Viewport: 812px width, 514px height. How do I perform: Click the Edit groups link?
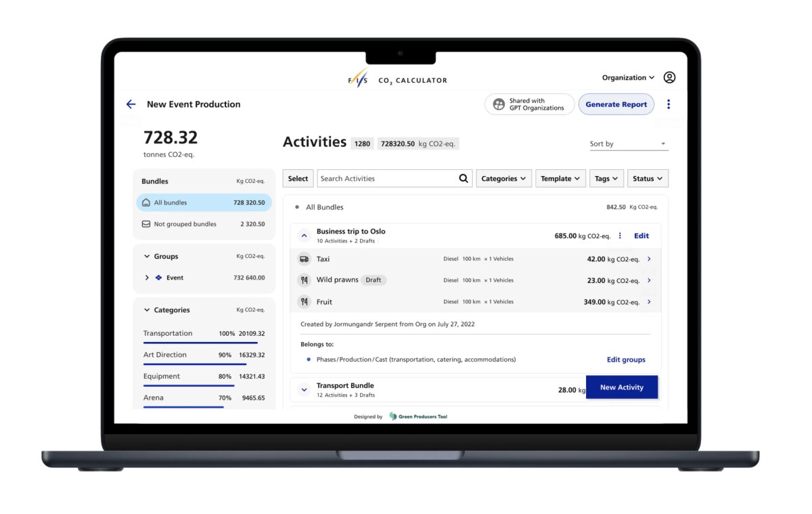(626, 360)
